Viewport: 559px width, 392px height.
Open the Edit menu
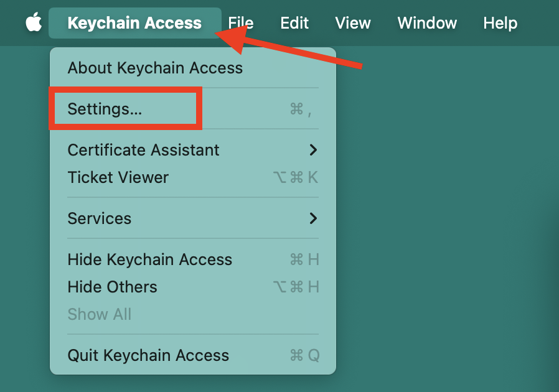(x=294, y=23)
